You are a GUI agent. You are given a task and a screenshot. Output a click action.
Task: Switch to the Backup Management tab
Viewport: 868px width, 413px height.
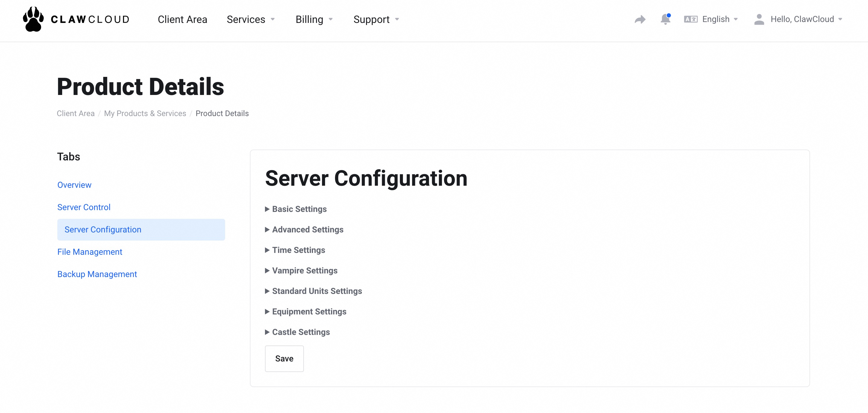[x=97, y=274]
